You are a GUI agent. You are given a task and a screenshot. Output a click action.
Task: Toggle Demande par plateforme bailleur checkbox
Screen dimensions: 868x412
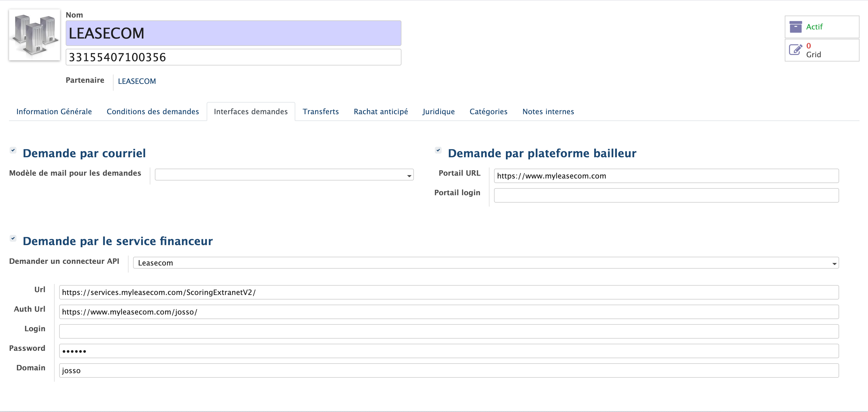[438, 150]
